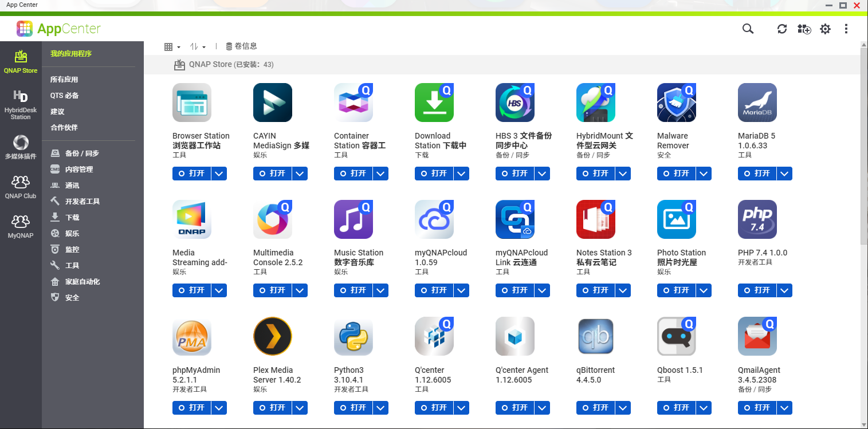Open QNAP Club in left sidebar
The height and width of the screenshot is (429, 868).
tap(21, 187)
